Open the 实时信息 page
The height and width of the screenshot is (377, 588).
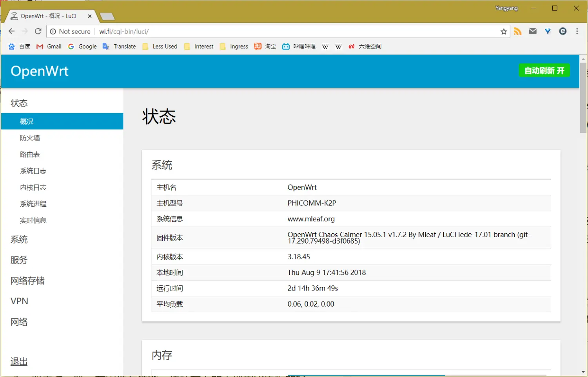33,220
